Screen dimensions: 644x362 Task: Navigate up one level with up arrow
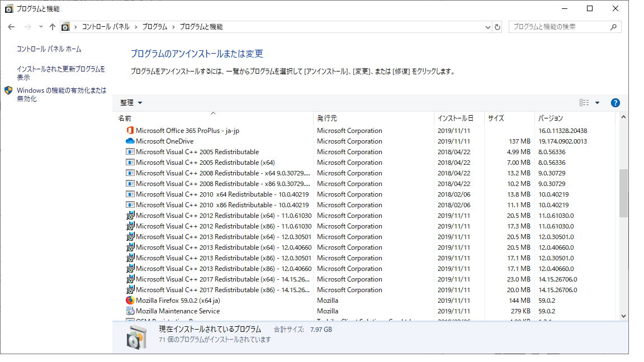(x=53, y=27)
